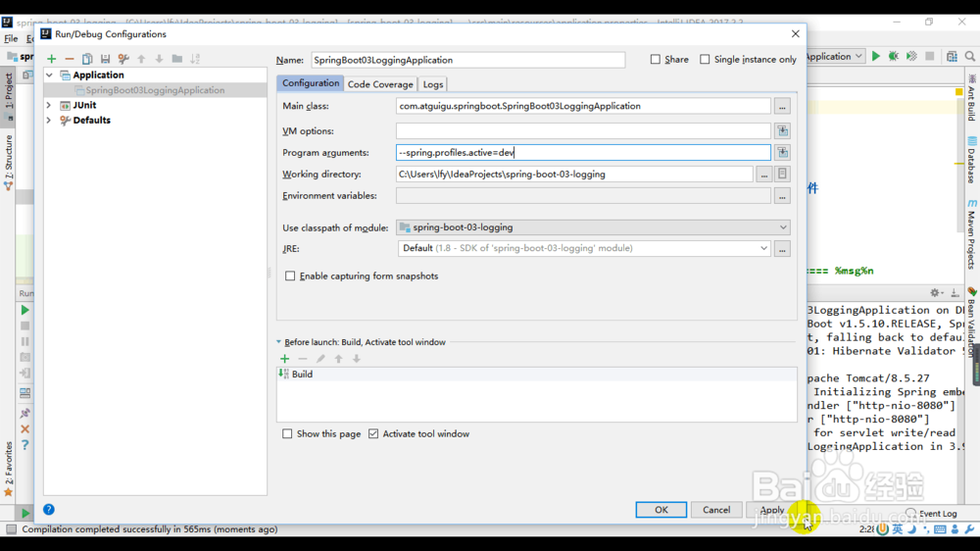This screenshot has height=551, width=980.
Task: Focus the VM options field
Action: coord(583,130)
